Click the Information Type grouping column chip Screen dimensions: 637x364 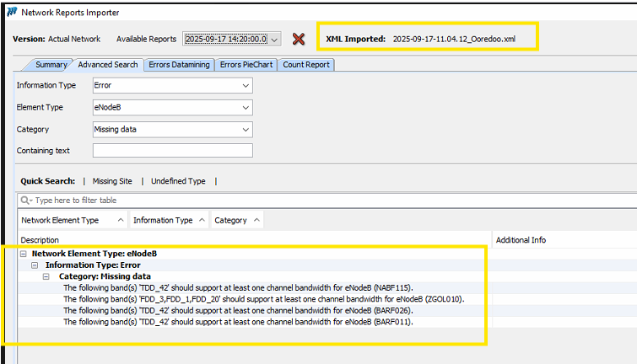click(163, 220)
